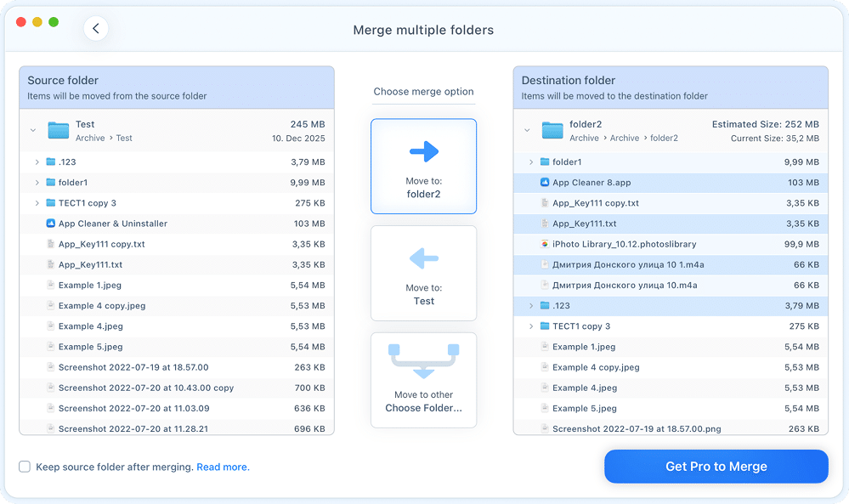Click Estimated Size: 252 MB text
Viewport: 849px width, 504px height.
click(765, 124)
